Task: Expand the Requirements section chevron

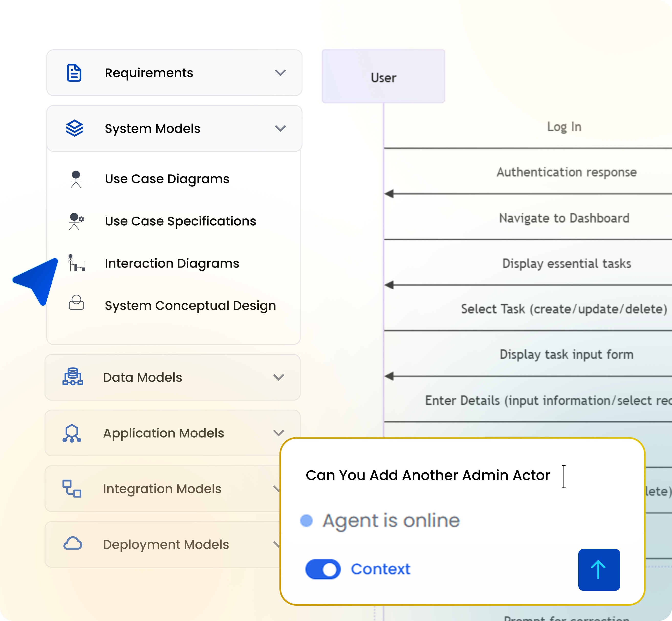Action: (280, 73)
